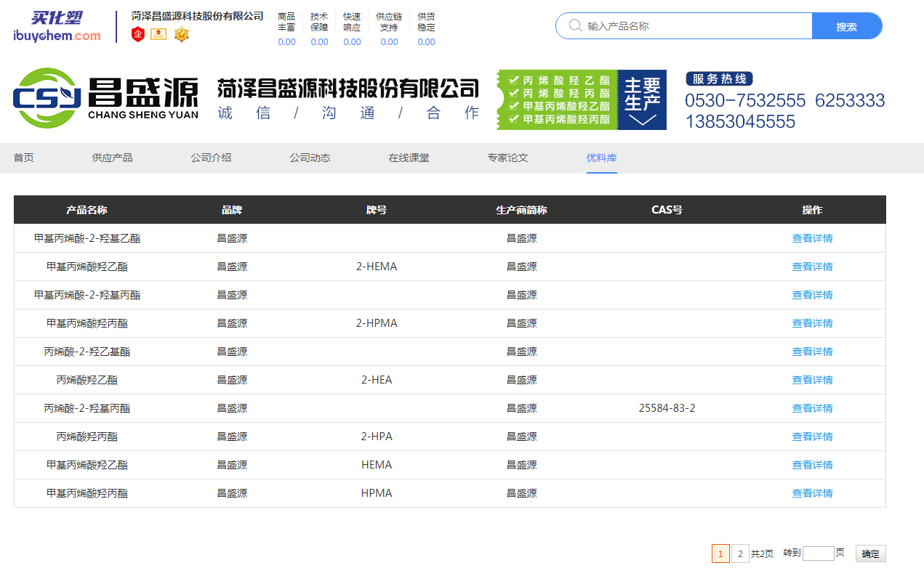924x584 pixels.
Task: Click product name 丙烯酸-2-羟基丙酯
Action: [87, 408]
